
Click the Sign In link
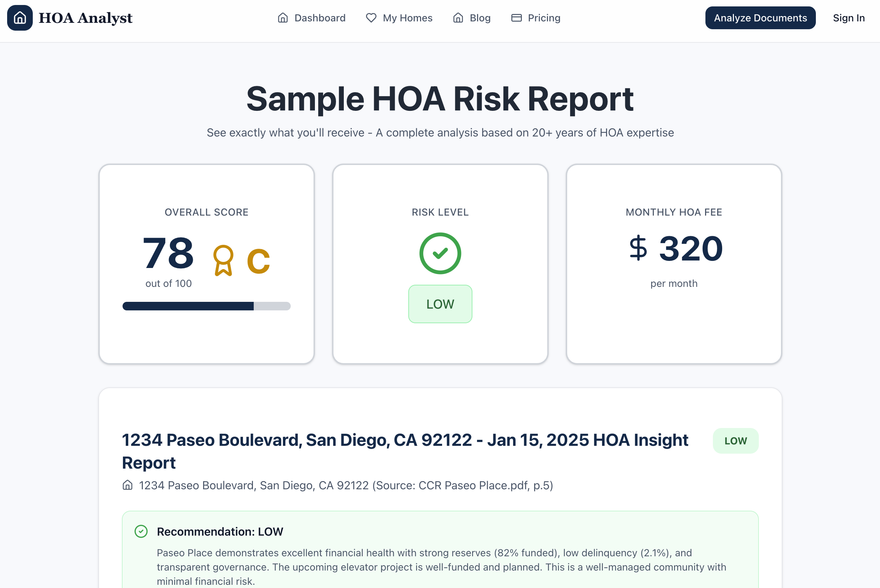pos(849,17)
